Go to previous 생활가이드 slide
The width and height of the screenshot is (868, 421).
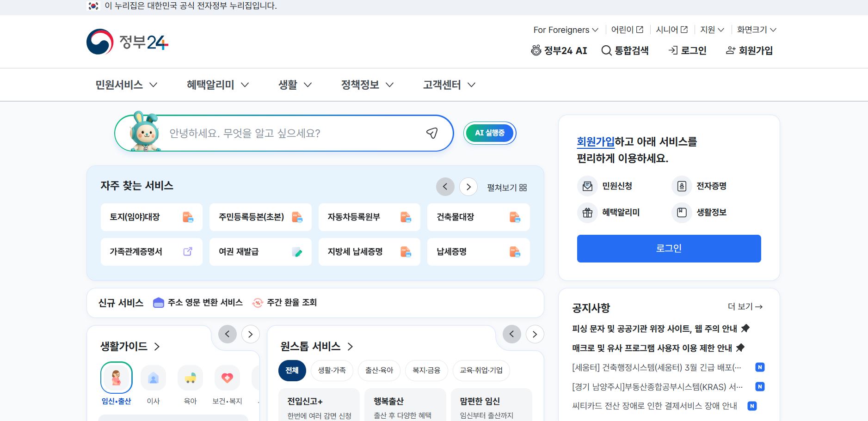coord(227,334)
